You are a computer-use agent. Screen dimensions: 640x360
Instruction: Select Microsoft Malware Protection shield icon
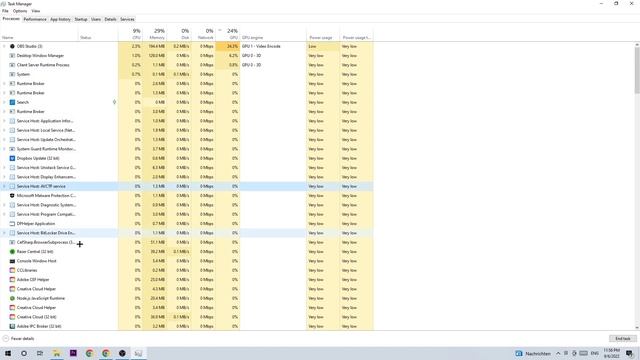coord(12,196)
